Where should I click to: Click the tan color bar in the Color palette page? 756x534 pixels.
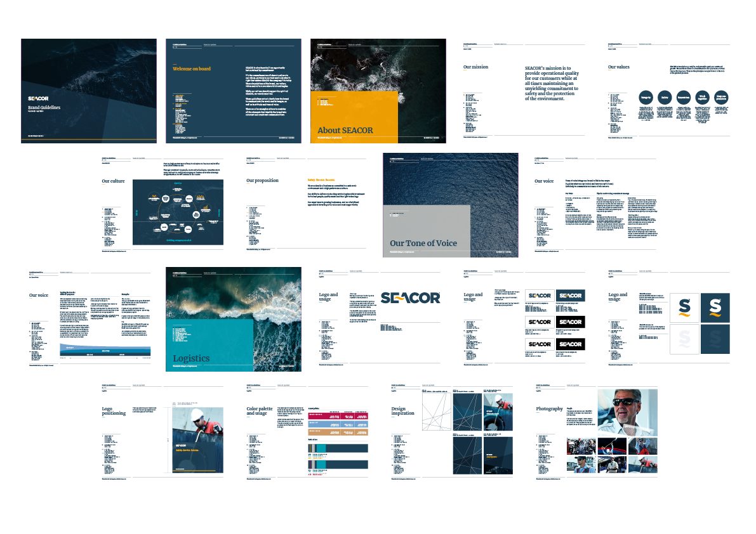click(338, 433)
